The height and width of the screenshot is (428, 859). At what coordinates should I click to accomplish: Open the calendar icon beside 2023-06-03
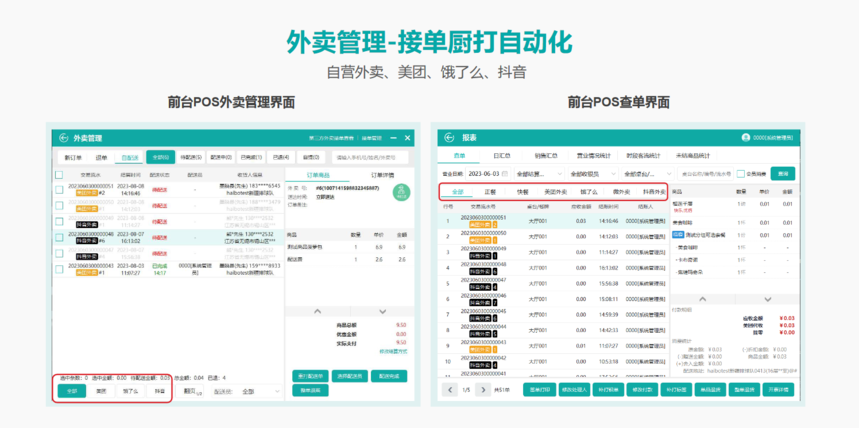(x=505, y=174)
